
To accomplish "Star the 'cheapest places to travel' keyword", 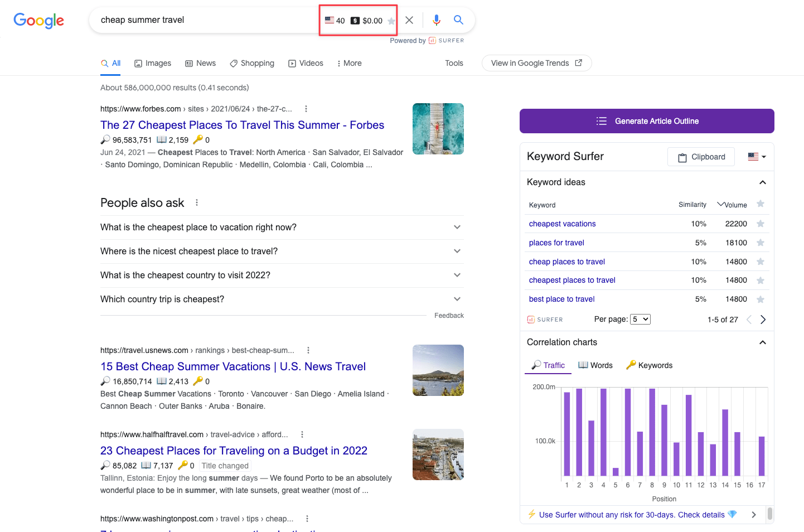I will 761,280.
